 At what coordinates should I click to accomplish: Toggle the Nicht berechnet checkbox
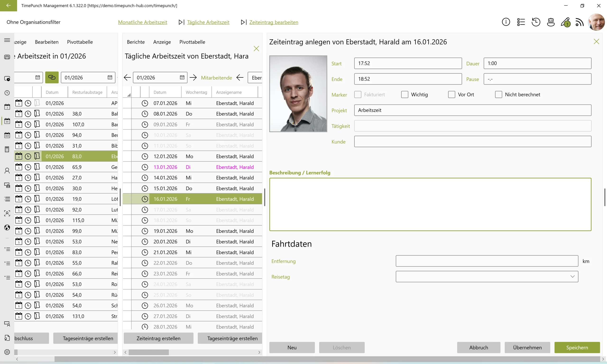pos(498,95)
